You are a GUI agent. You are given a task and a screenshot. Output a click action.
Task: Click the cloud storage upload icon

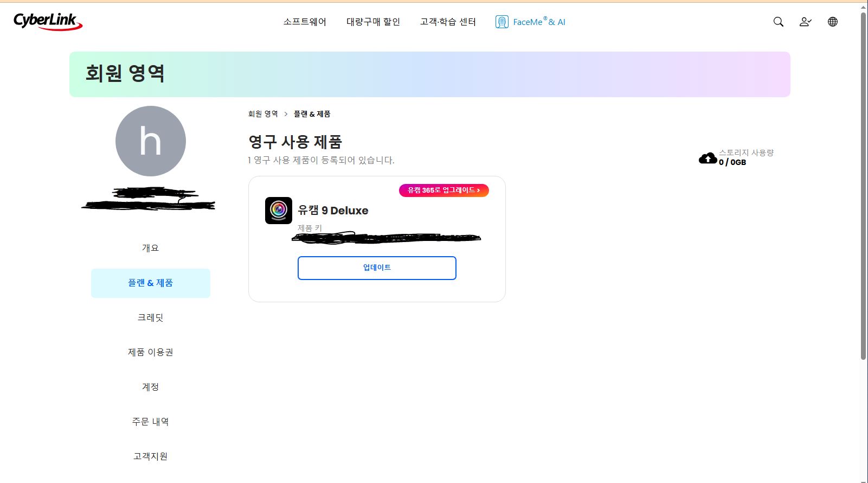pyautogui.click(x=708, y=158)
